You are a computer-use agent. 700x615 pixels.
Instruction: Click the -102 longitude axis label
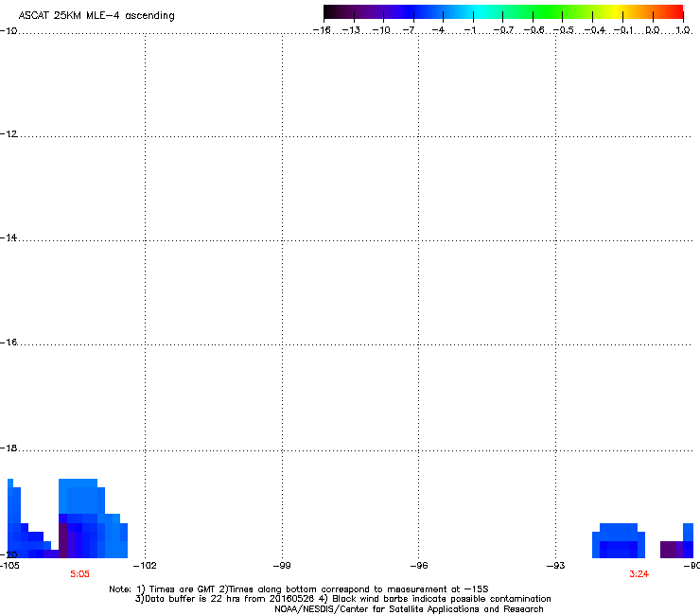[145, 565]
